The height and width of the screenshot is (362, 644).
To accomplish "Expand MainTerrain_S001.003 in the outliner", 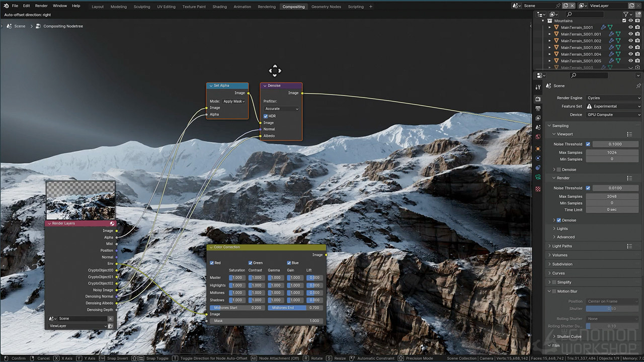I will click(x=550, y=47).
